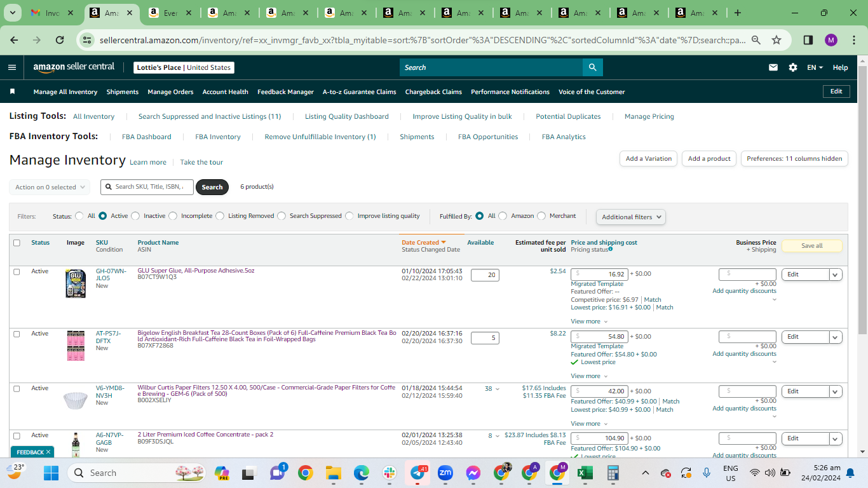Click the bookmark icon in favorites bar
This screenshot has width=868, height=488.
12,91
